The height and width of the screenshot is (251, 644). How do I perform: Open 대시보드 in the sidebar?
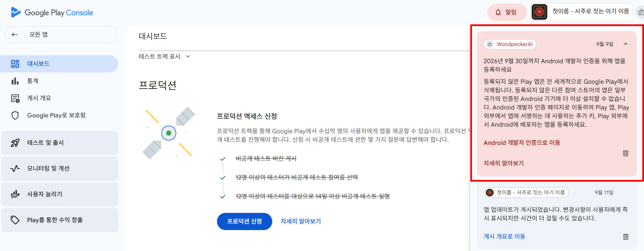tap(59, 64)
